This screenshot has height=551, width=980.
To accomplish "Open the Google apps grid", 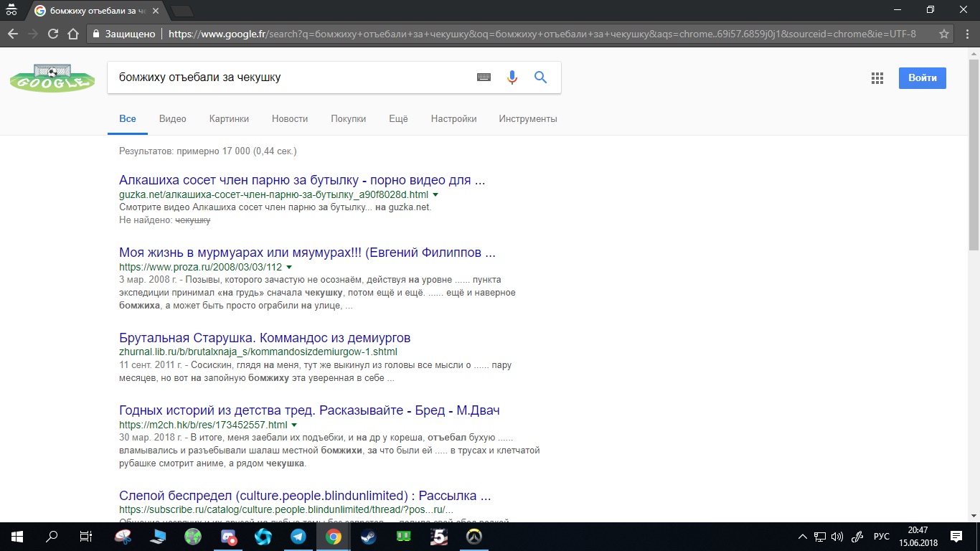I will click(877, 78).
